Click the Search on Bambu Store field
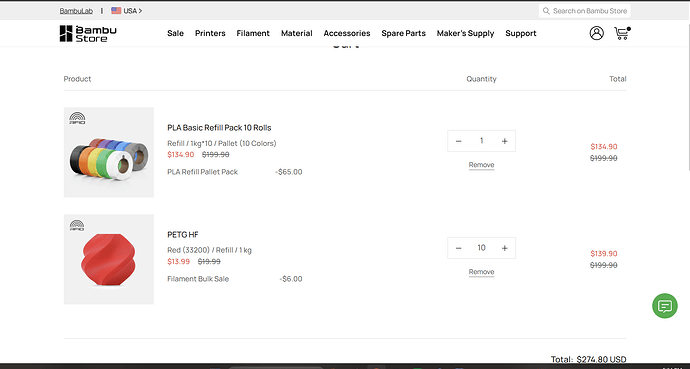The width and height of the screenshot is (690, 369). (584, 11)
